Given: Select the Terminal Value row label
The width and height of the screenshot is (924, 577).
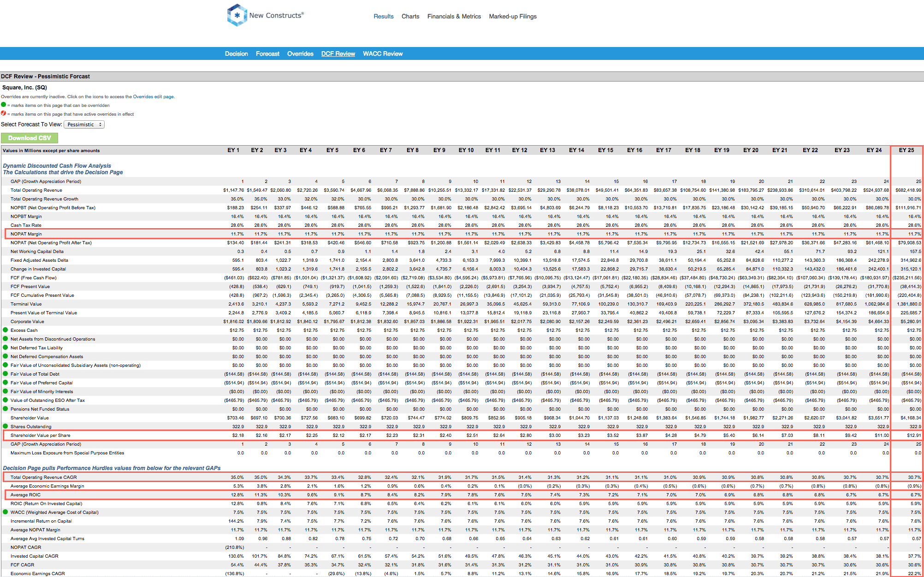Looking at the screenshot, I should (x=26, y=304).
